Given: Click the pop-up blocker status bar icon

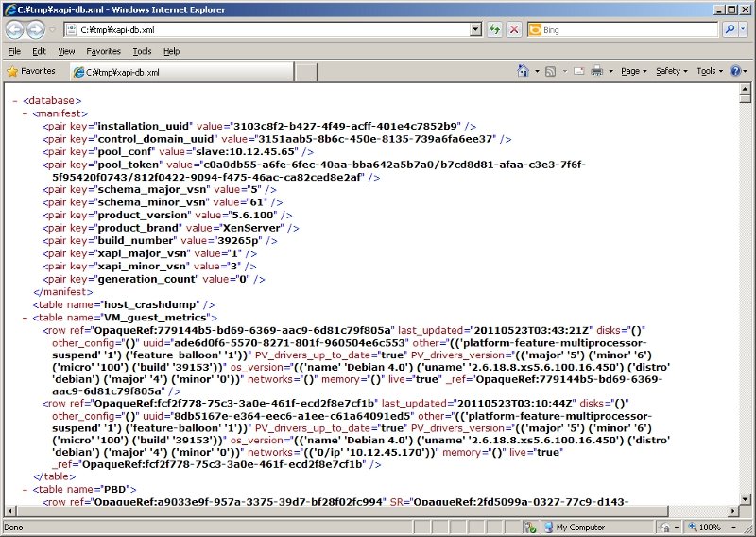Looking at the screenshot, I should click(x=530, y=527).
